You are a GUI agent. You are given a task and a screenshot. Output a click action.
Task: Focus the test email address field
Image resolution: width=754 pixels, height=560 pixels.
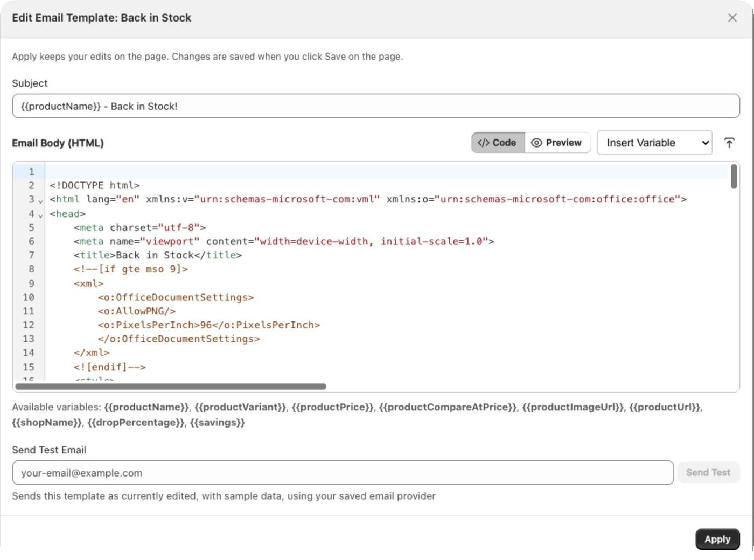[343, 473]
